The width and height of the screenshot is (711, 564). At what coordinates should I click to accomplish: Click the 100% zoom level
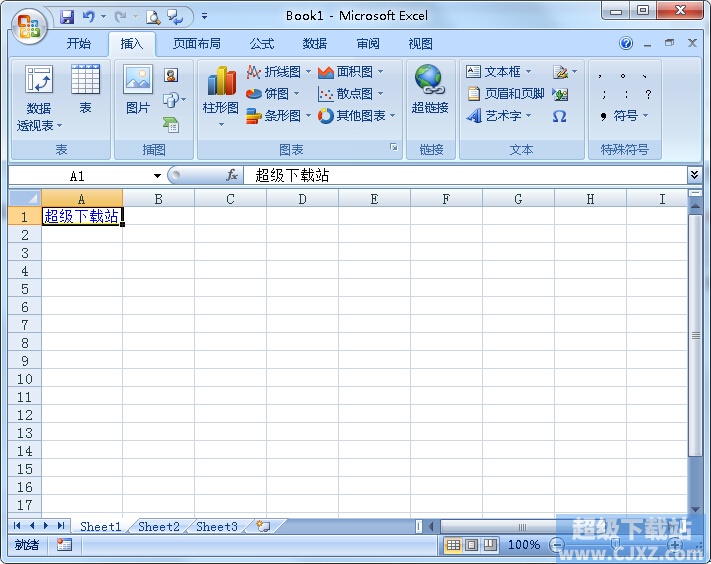pyautogui.click(x=524, y=544)
